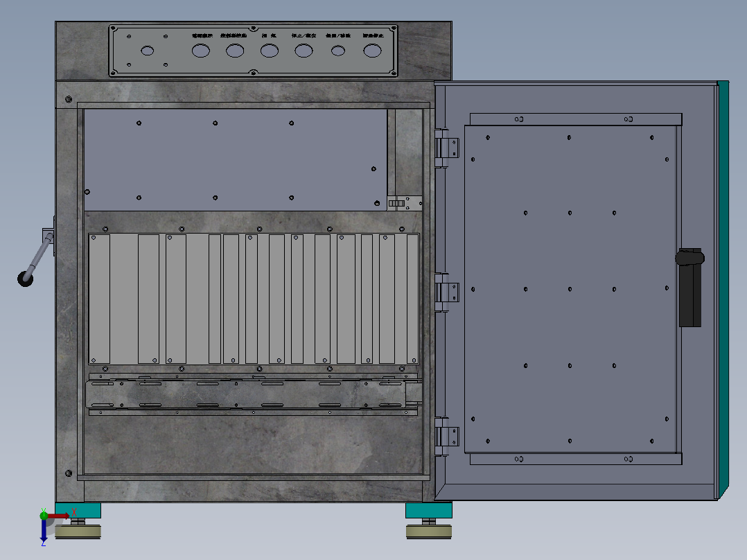Screen dimensions: 747x560
Task: Click the blue Z axis arrow of the triad
Action: [x=44, y=530]
